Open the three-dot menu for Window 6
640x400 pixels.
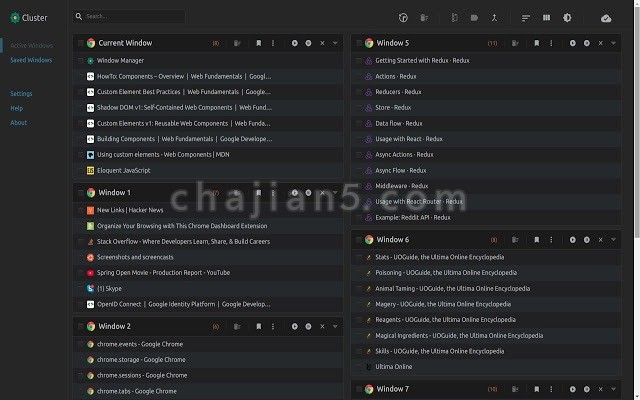(x=551, y=240)
